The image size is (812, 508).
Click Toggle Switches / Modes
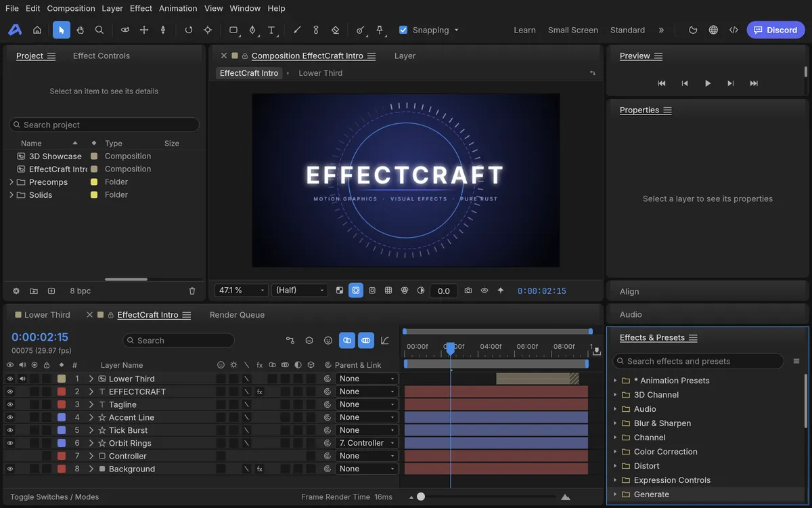pos(55,497)
